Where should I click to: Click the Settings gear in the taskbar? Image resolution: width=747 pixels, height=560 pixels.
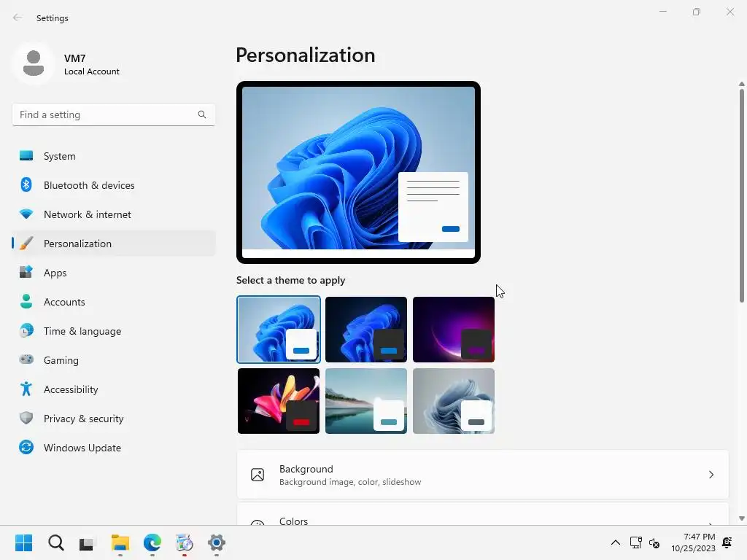[216, 542]
